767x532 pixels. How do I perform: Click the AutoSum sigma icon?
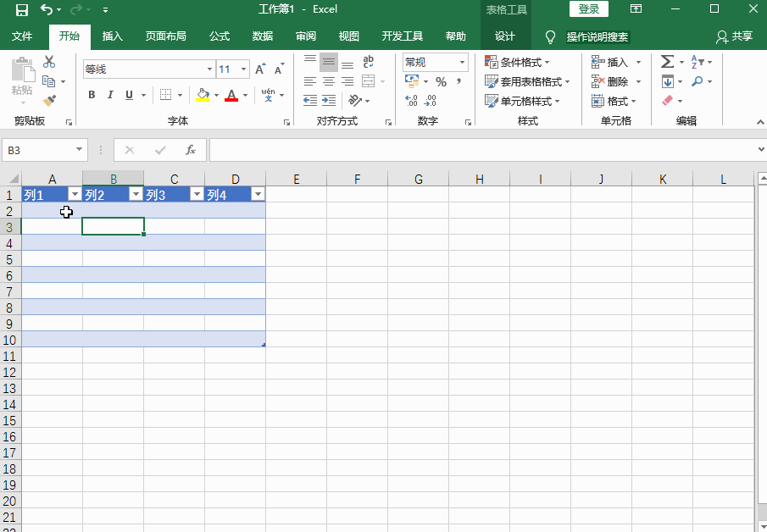[x=667, y=62]
